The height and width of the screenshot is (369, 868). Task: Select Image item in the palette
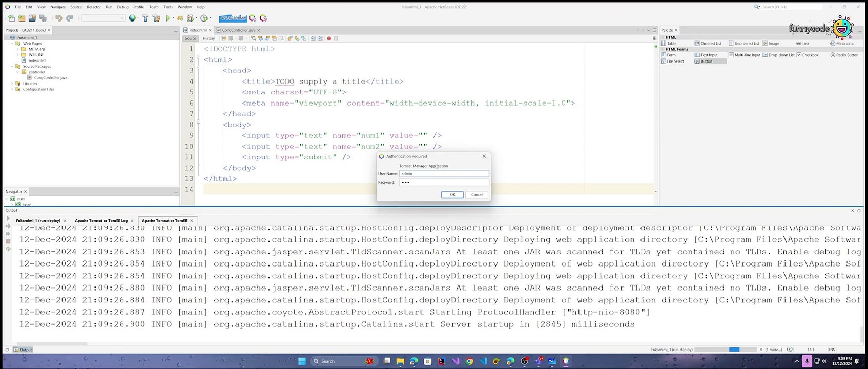point(771,44)
